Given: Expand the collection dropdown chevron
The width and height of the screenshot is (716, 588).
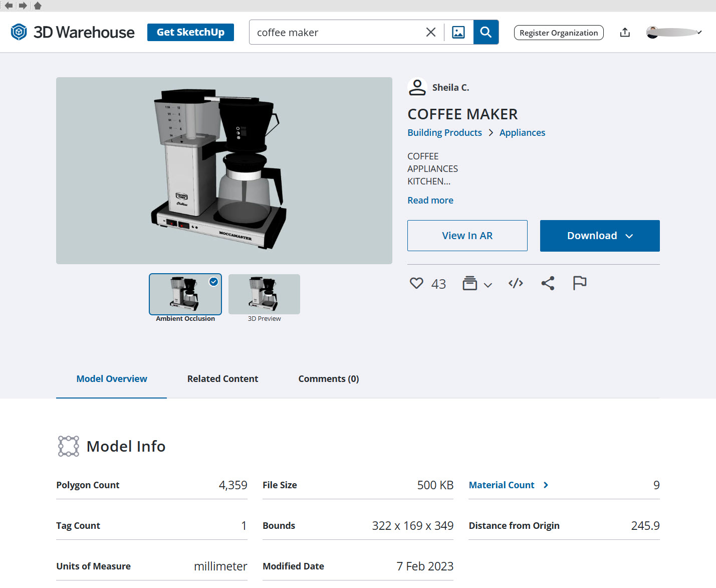Looking at the screenshot, I should tap(488, 285).
